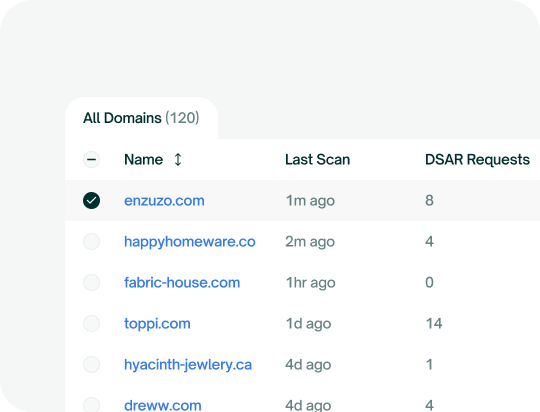This screenshot has height=412, width=540.
Task: Select the happyhomeware.co row checkbox
Action: click(92, 241)
